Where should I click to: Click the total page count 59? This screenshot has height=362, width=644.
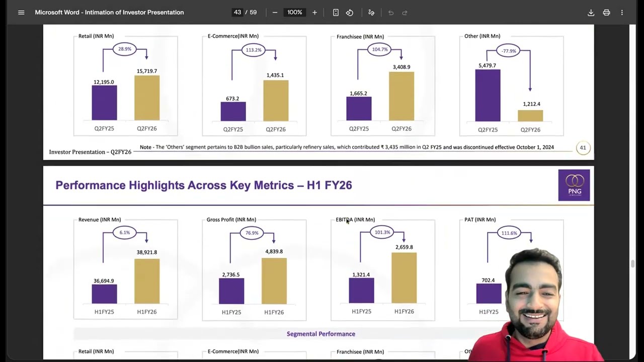pos(253,13)
